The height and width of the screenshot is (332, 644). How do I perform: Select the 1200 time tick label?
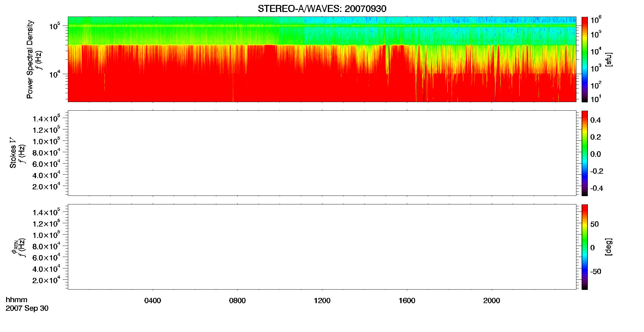(x=322, y=301)
